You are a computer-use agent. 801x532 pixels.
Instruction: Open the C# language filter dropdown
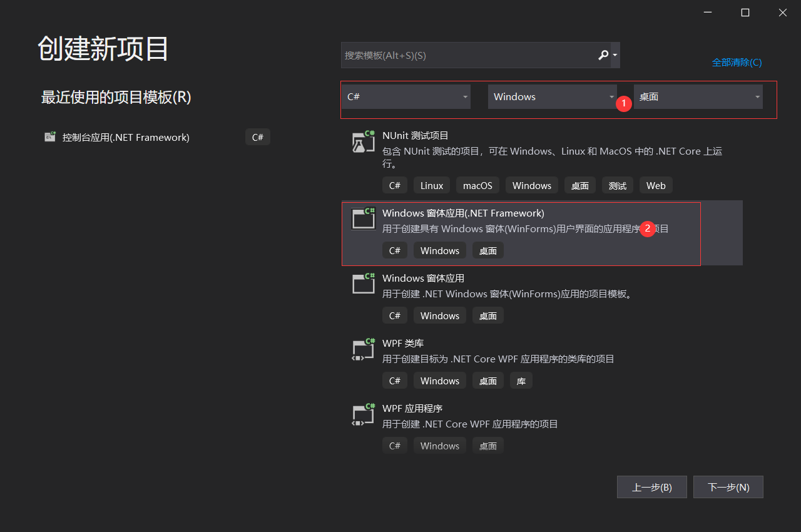[x=406, y=96]
